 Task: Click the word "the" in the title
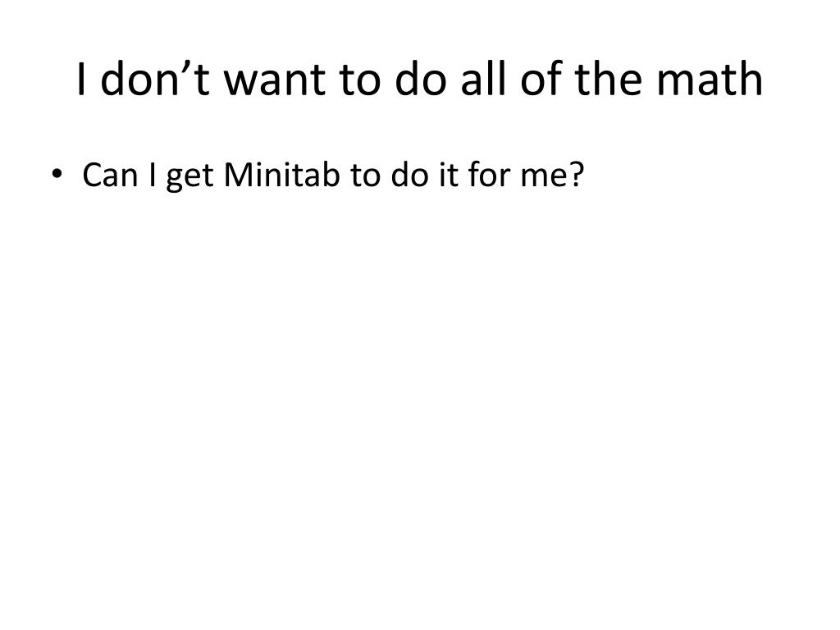(x=609, y=79)
